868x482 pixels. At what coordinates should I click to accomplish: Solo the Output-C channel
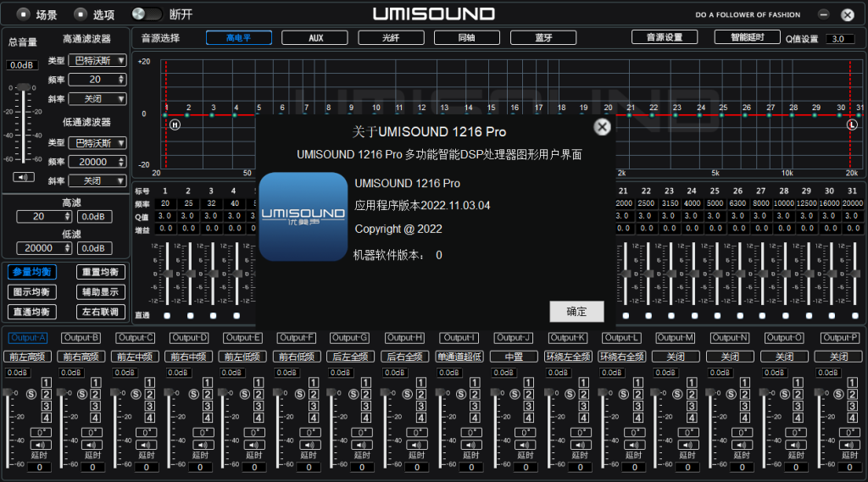point(136,394)
